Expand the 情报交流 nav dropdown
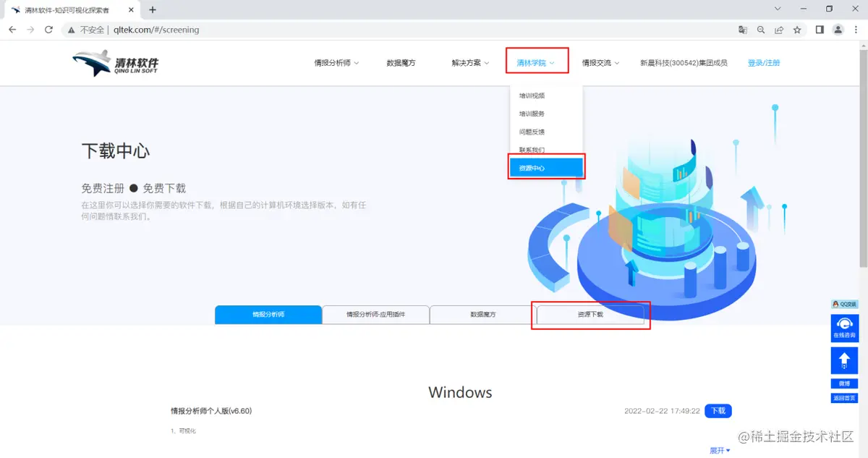Image resolution: width=868 pixels, height=458 pixels. (600, 63)
